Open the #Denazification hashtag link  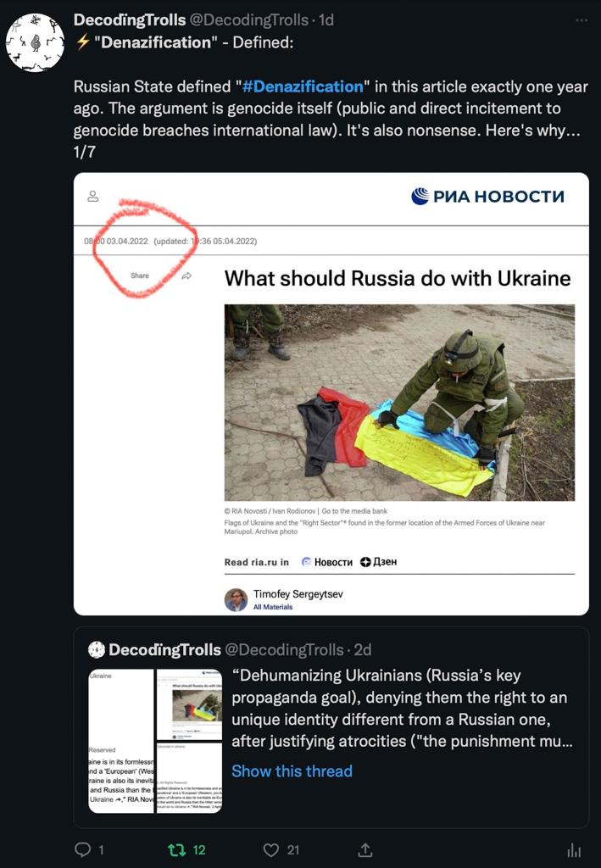click(x=303, y=87)
